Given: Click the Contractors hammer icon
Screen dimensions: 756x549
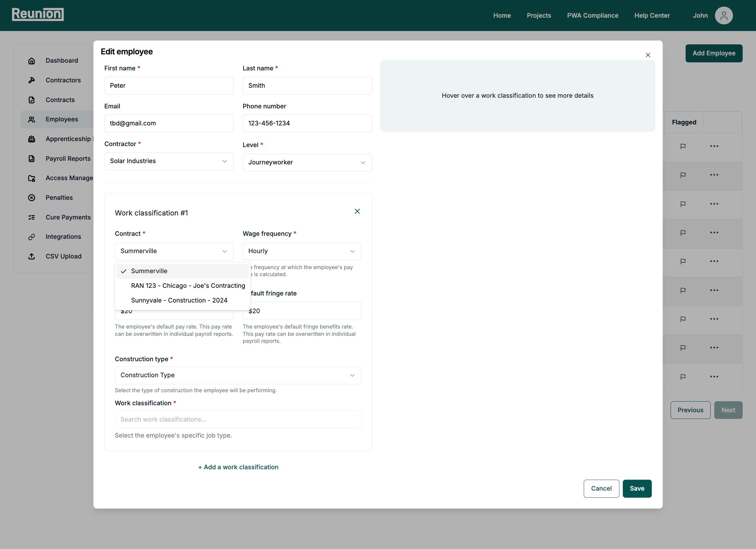Looking at the screenshot, I should 32,80.
